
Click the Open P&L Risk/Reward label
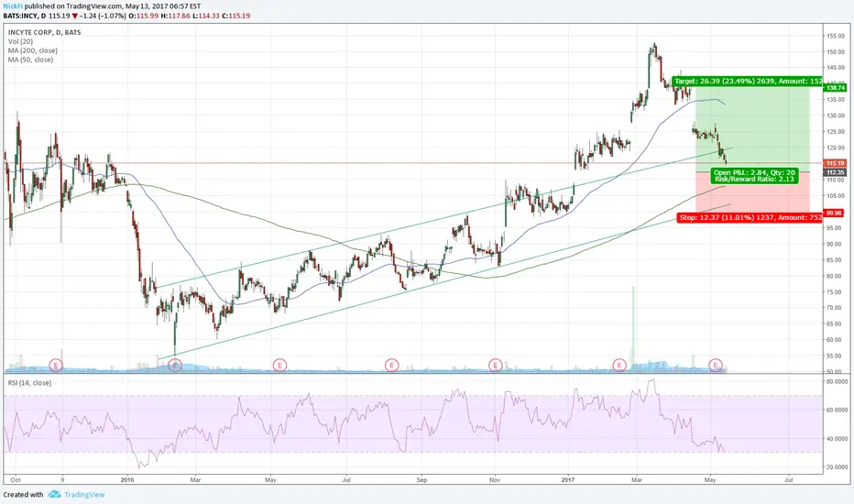(x=754, y=175)
